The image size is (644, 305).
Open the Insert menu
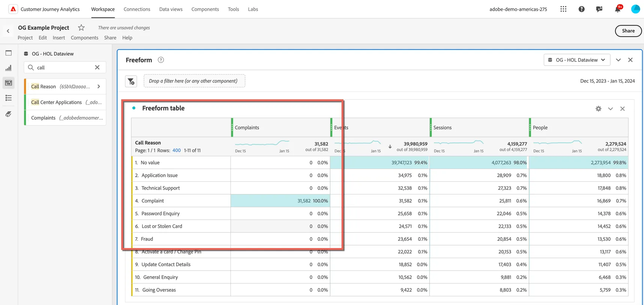[59, 37]
